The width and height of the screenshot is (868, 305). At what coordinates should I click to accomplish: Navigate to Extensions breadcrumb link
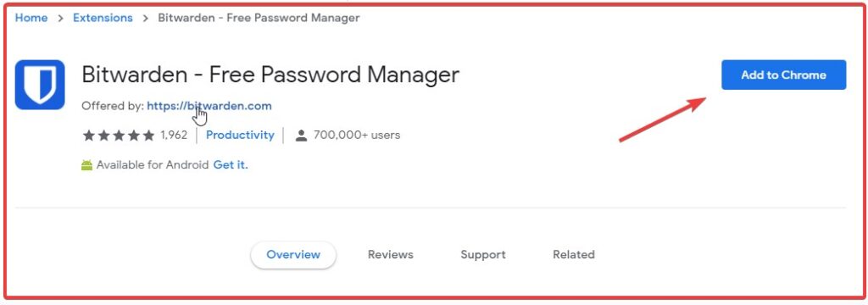103,18
